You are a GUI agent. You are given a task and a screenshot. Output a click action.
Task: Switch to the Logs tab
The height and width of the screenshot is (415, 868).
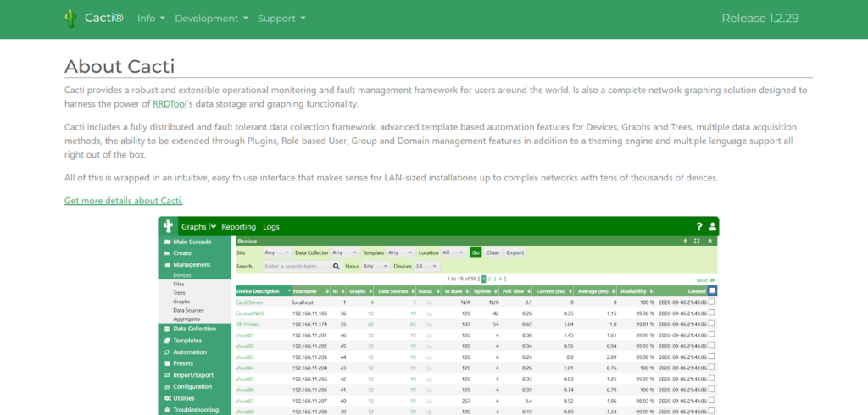pyautogui.click(x=271, y=227)
